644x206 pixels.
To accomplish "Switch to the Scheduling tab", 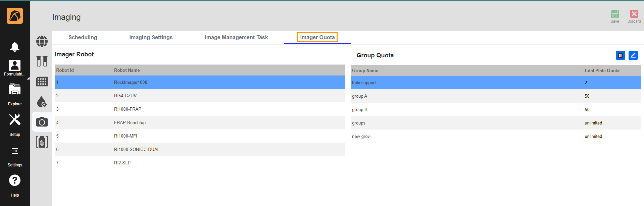I will tap(83, 38).
